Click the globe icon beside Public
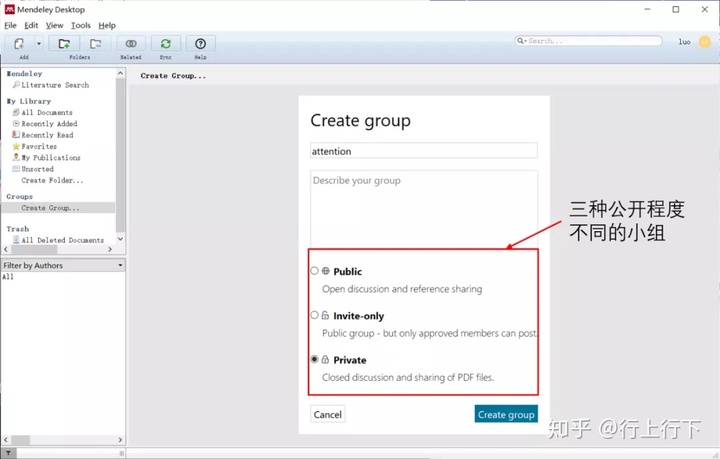The height and width of the screenshot is (459, 720). click(x=326, y=271)
